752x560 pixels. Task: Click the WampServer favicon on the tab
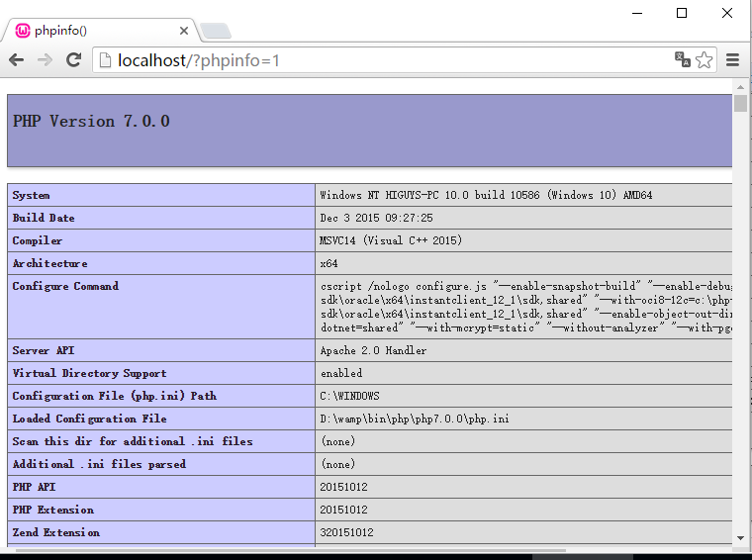[23, 31]
